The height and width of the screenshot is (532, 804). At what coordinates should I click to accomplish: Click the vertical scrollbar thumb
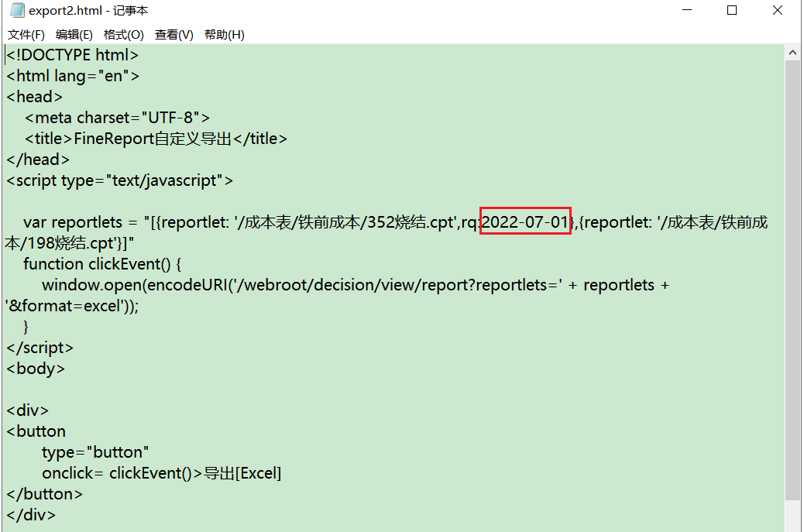(792, 280)
